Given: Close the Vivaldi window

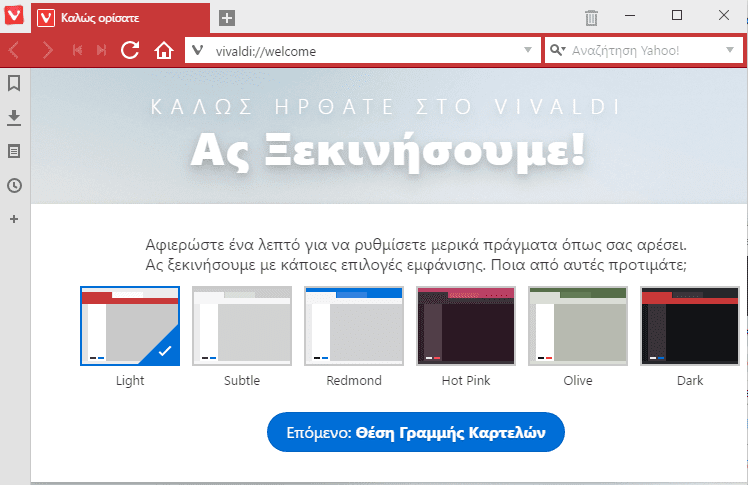Looking at the screenshot, I should [x=724, y=15].
